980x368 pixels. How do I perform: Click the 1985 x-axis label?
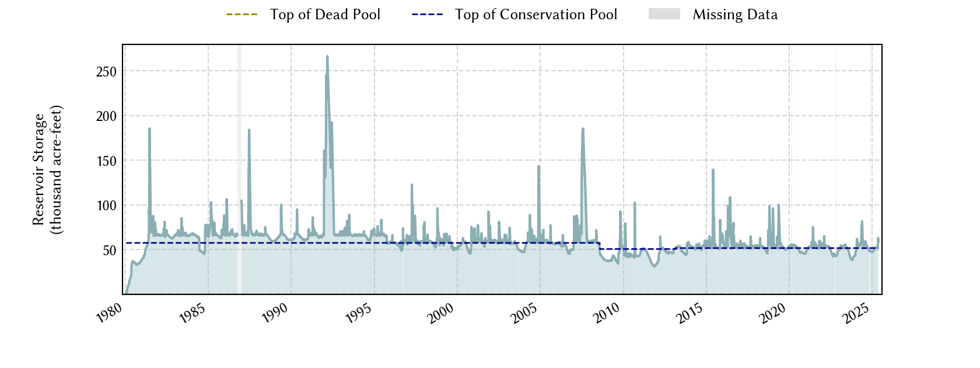192,314
